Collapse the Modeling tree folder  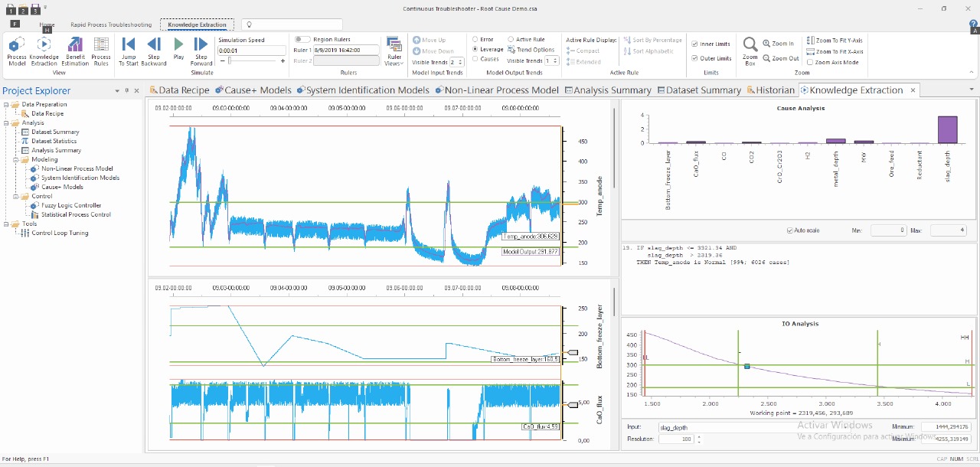pos(15,159)
